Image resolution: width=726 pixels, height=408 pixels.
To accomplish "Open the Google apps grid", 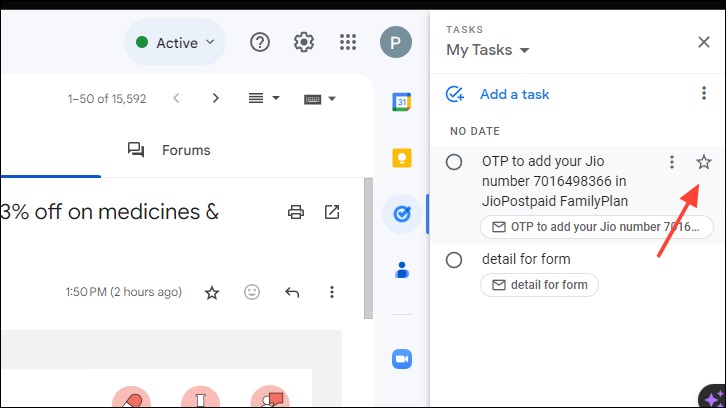I will 348,42.
